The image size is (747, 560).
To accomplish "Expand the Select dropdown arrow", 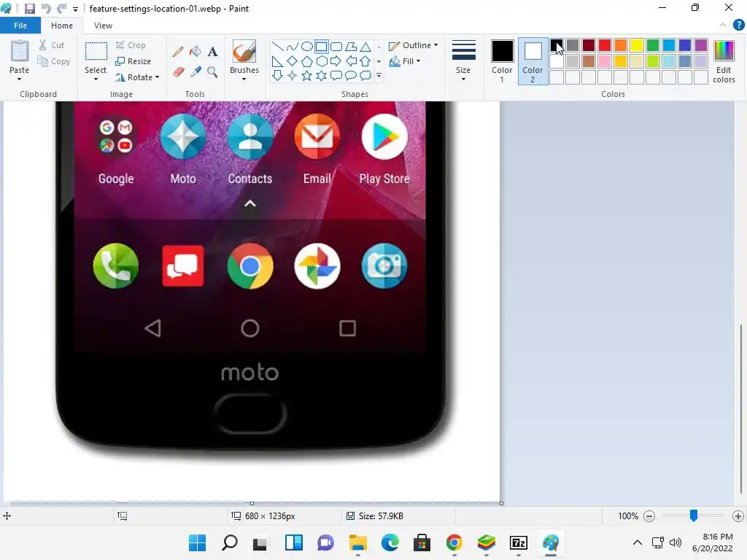I will pos(96,79).
